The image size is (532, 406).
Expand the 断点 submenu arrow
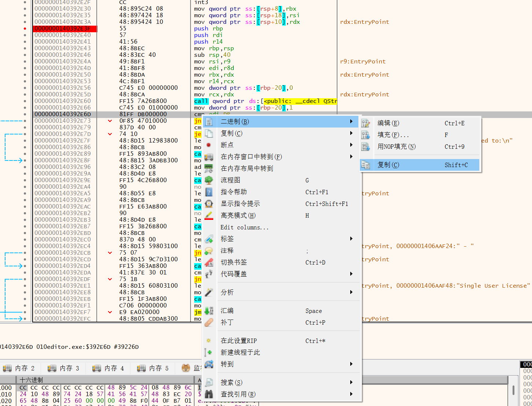pos(351,145)
